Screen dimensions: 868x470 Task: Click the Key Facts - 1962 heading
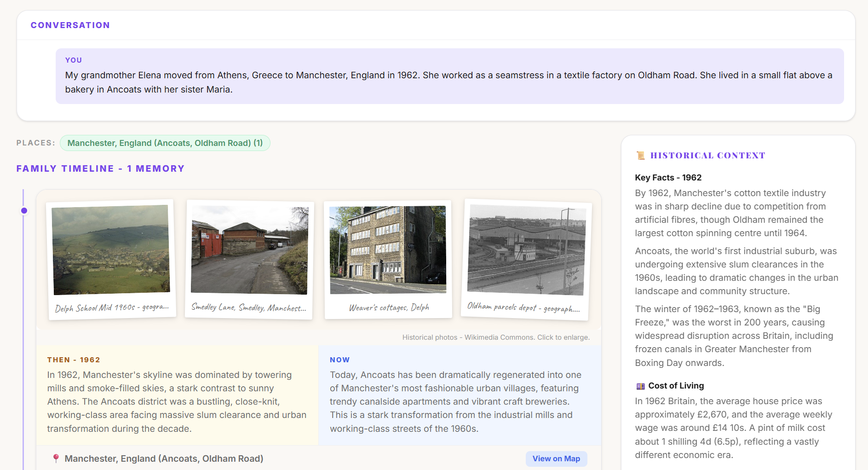668,178
